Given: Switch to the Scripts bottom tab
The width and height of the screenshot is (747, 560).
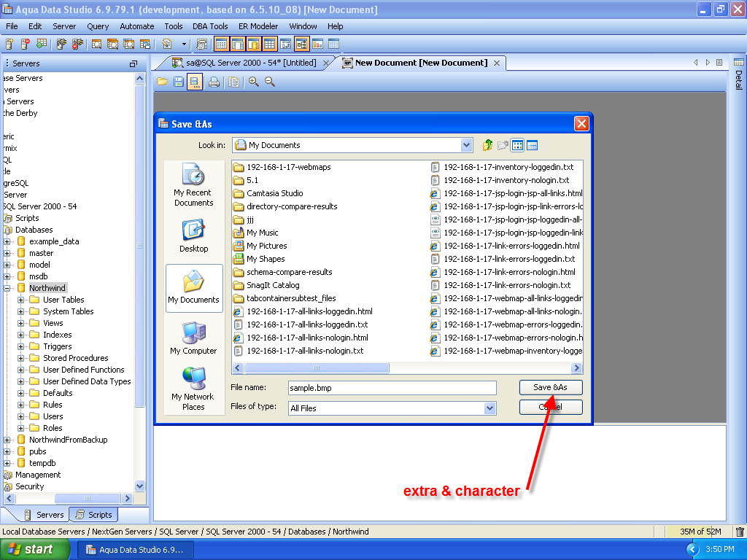Looking at the screenshot, I should 94,515.
